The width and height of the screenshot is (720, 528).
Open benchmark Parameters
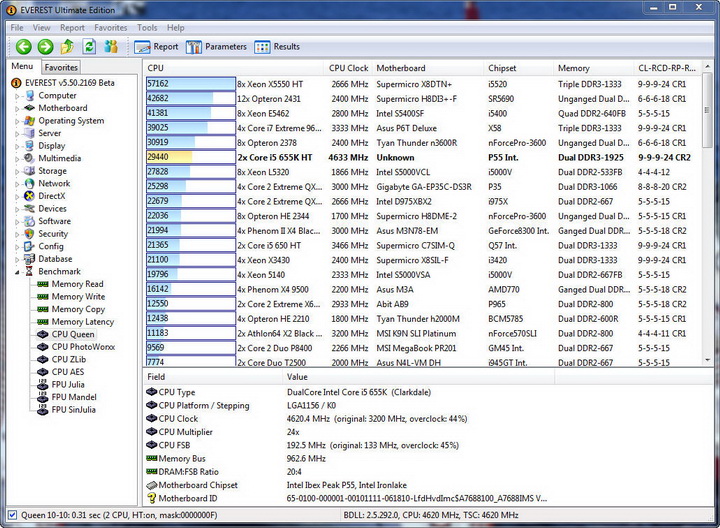click(x=216, y=47)
